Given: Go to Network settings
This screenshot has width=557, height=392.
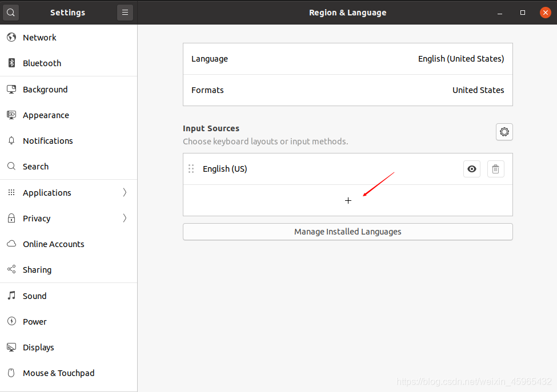Looking at the screenshot, I should [39, 38].
